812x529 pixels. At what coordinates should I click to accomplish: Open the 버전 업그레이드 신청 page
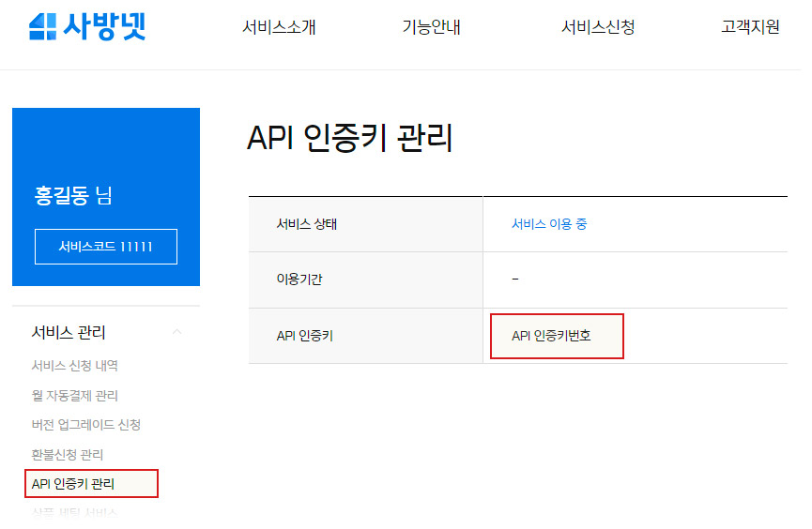pos(85,425)
